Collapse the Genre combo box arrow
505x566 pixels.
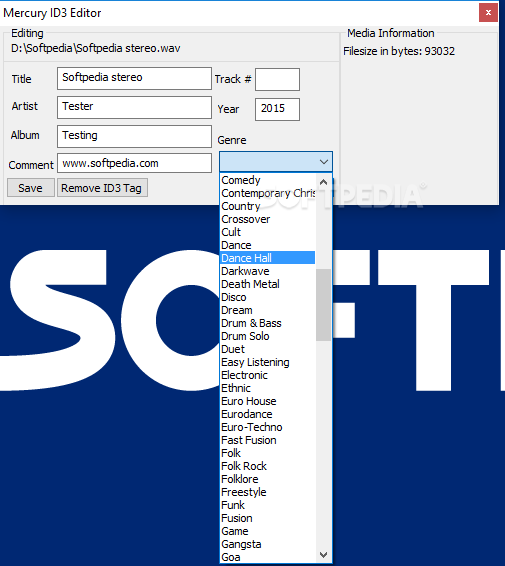[x=324, y=162]
